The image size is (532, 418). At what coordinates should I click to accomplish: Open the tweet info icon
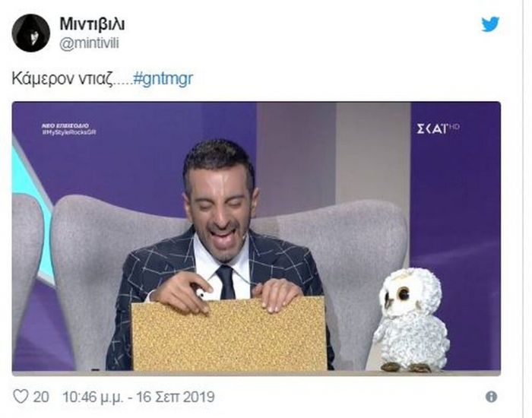click(491, 397)
